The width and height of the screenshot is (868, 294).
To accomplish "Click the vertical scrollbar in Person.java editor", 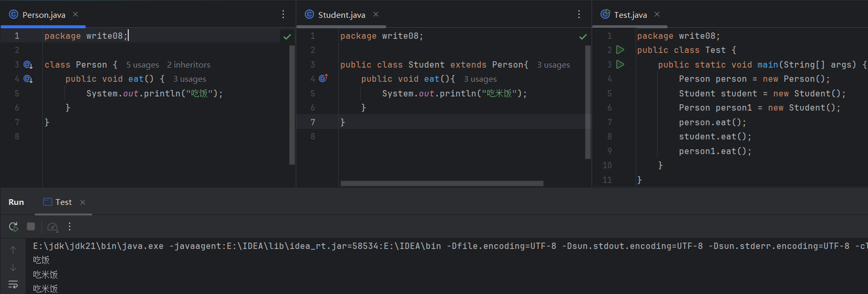I will pos(292,105).
